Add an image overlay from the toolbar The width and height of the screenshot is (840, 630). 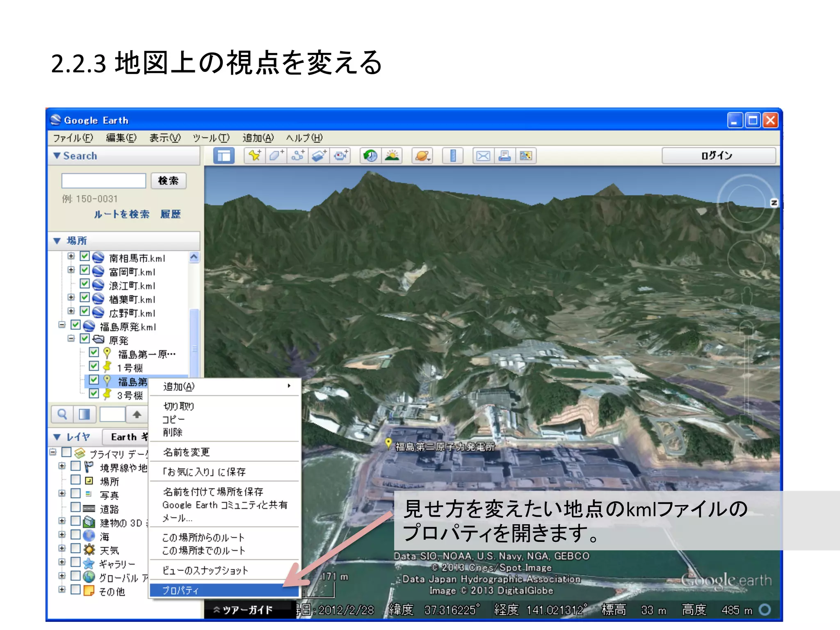(x=319, y=156)
